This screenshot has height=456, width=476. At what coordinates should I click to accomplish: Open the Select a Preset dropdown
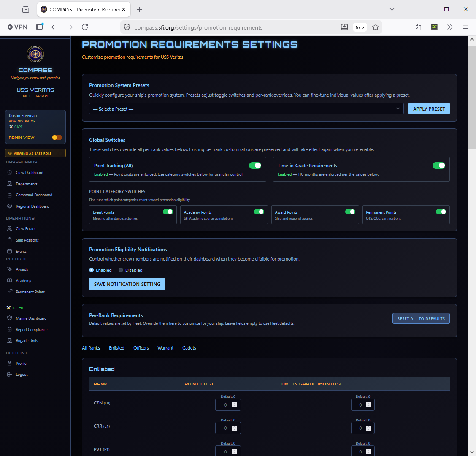pos(246,109)
